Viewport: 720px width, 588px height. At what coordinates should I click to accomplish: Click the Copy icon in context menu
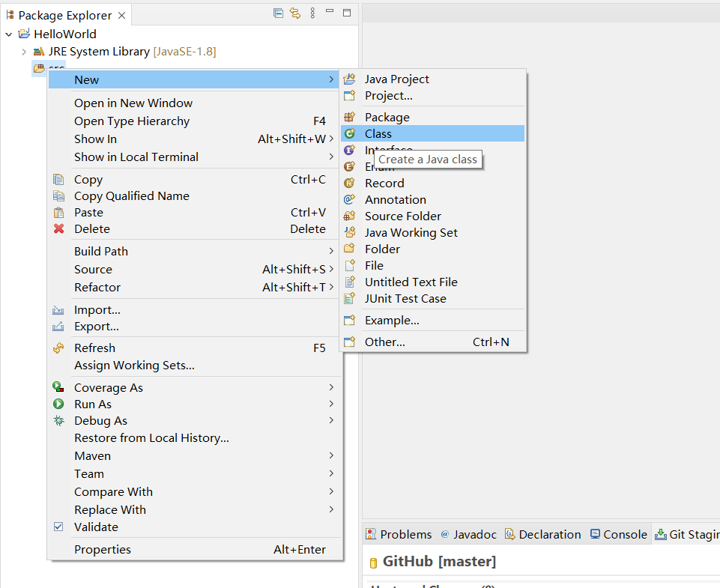58,180
